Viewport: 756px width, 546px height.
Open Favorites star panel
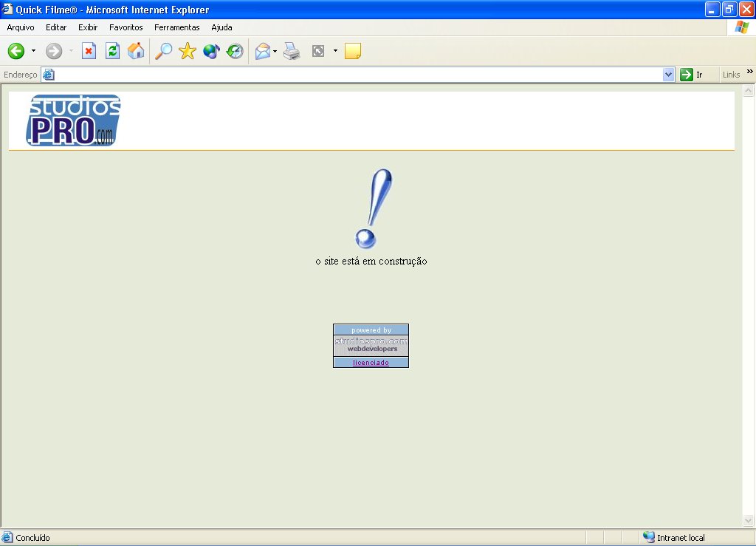(x=188, y=51)
